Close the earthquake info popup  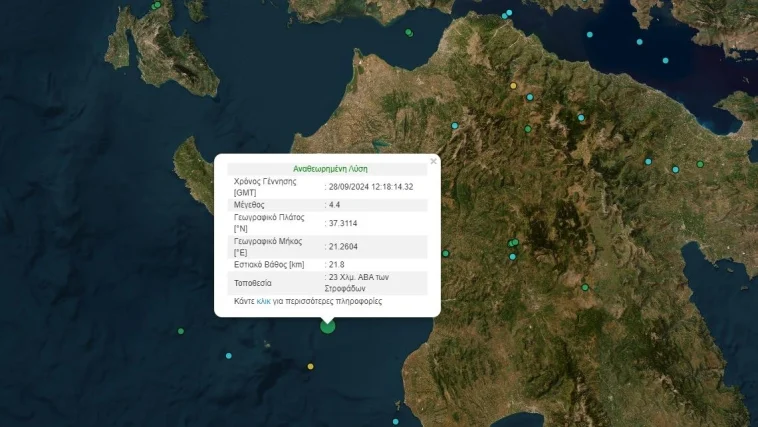433,160
